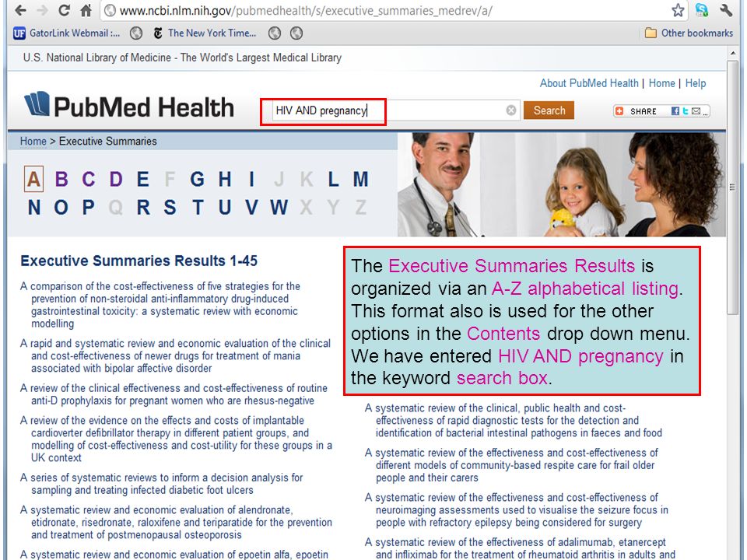The width and height of the screenshot is (747, 560).
Task: Click the SHARE plus icon
Action: (x=619, y=111)
